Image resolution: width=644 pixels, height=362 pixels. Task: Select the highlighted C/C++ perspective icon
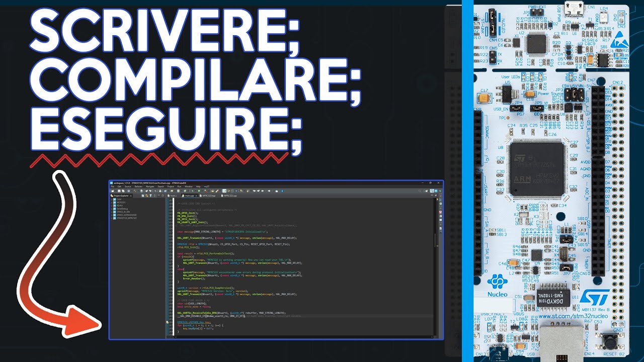(x=432, y=191)
